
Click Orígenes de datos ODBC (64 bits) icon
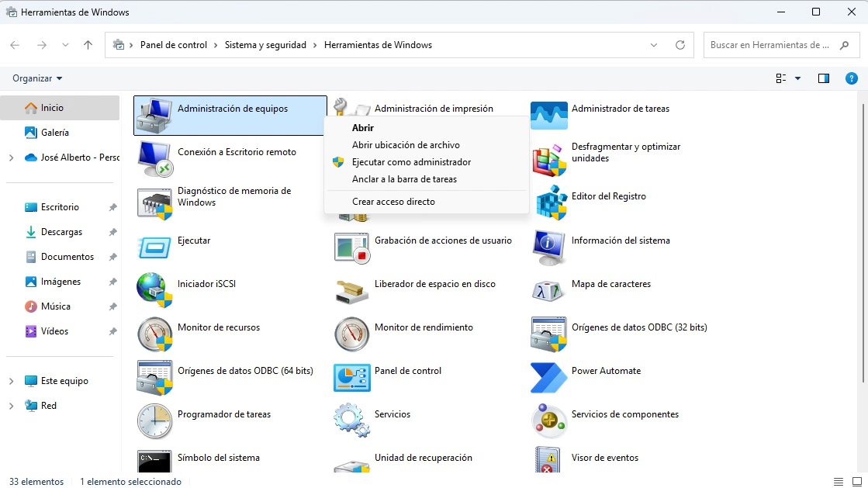coord(154,377)
